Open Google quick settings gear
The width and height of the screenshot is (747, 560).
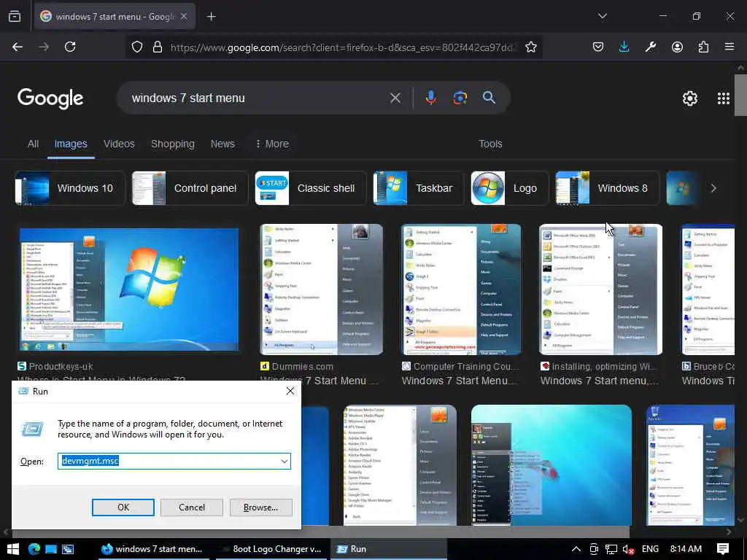(690, 98)
